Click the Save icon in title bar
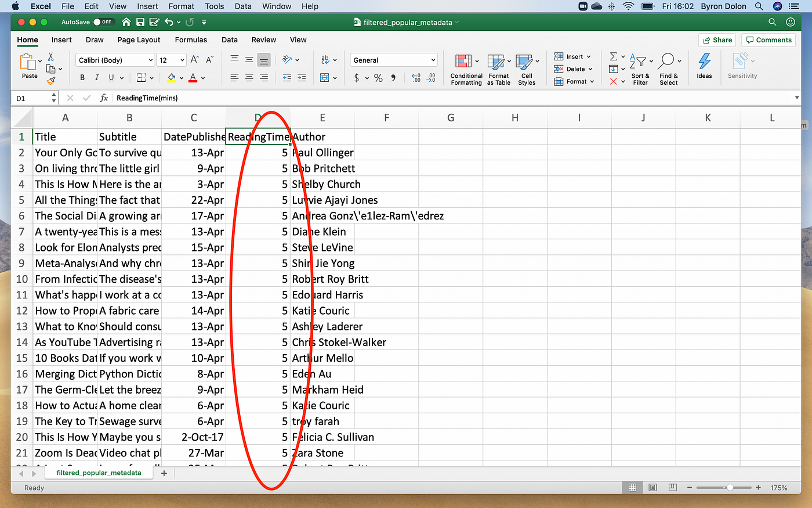Image resolution: width=812 pixels, height=508 pixels. click(140, 22)
